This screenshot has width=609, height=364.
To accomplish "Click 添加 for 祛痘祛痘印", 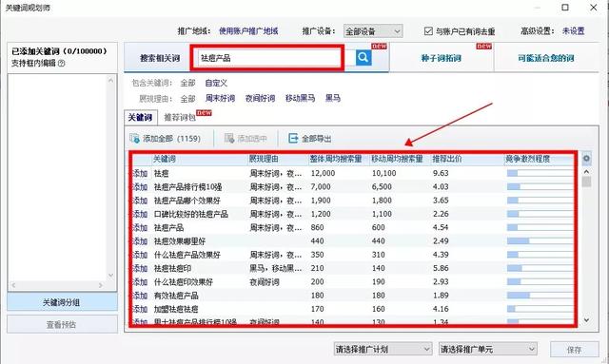I will click(140, 269).
